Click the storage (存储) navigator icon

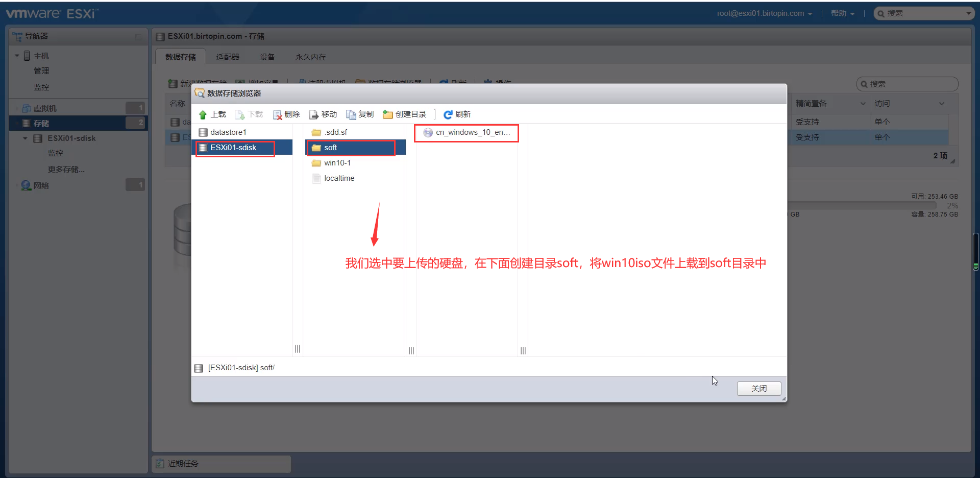pos(27,123)
